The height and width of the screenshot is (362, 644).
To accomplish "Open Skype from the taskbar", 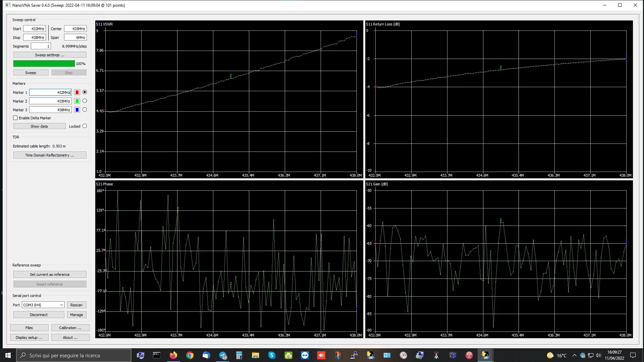I will point(272,355).
